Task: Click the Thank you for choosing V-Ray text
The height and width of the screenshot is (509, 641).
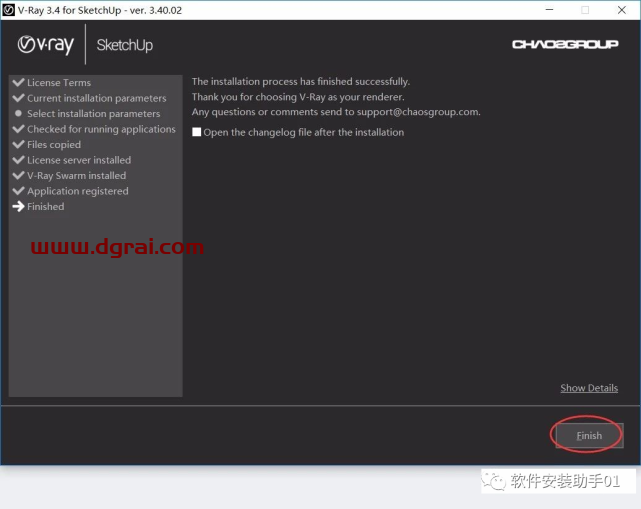Action: pyautogui.click(x=298, y=97)
